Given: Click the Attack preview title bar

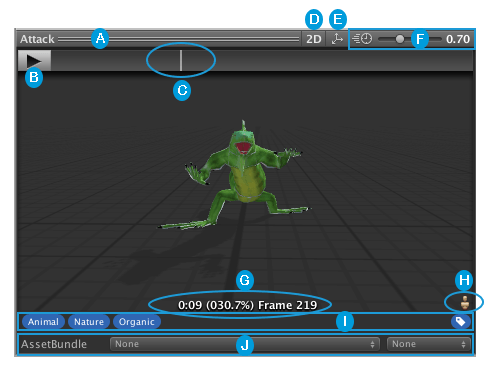Looking at the screenshot, I should 159,39.
